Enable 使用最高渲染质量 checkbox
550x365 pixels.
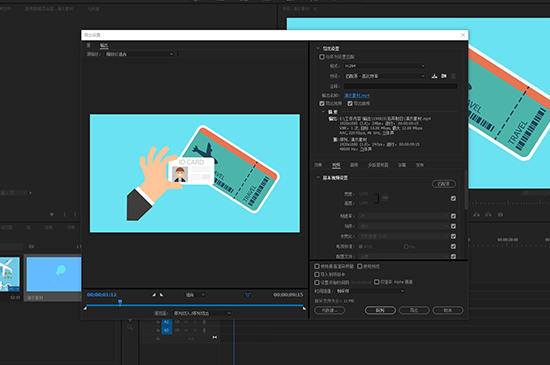[x=317, y=266]
